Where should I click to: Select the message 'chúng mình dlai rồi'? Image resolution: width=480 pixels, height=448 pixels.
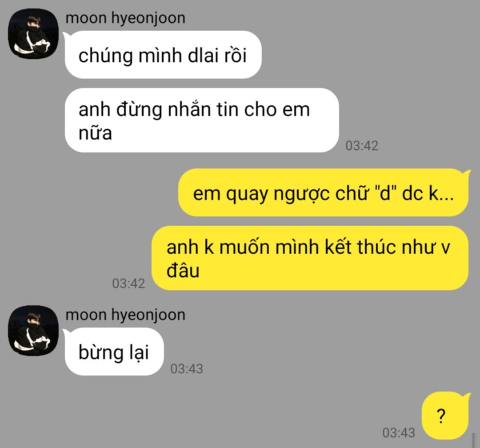pyautogui.click(x=163, y=55)
